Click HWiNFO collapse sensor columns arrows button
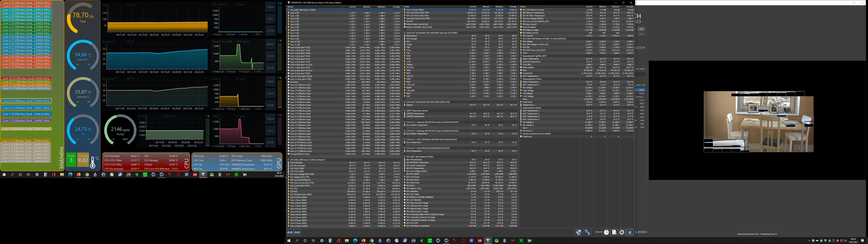Image resolution: width=868 pixels, height=244 pixels. (x=297, y=232)
